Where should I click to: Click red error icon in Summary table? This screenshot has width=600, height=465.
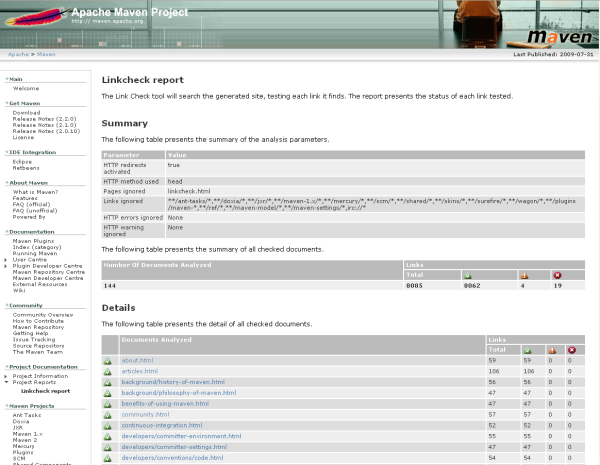coord(556,275)
